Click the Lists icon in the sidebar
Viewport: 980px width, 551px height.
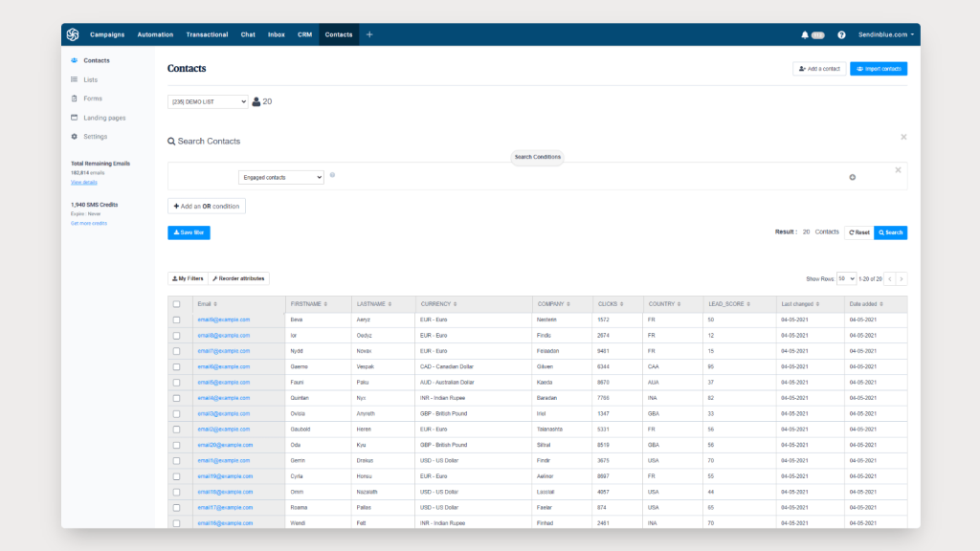click(75, 79)
